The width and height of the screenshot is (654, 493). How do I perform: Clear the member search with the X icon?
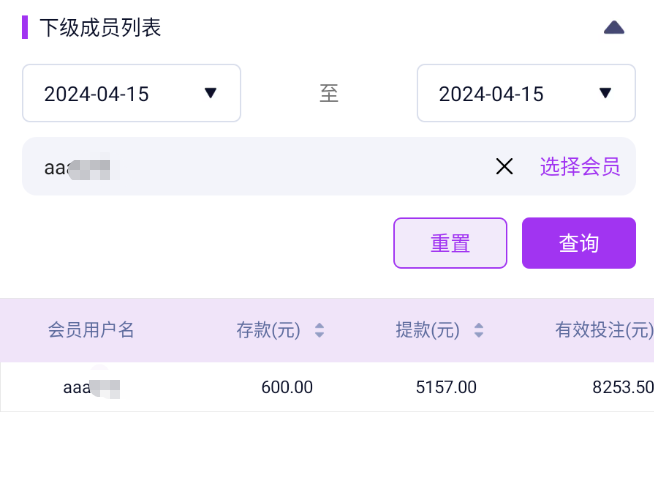[x=504, y=167]
